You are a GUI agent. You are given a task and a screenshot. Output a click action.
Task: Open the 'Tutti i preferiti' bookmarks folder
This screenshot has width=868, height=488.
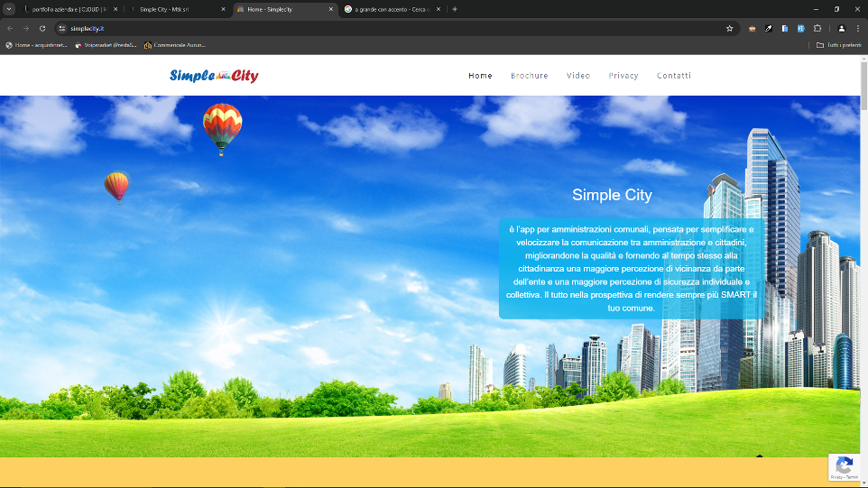(837, 44)
